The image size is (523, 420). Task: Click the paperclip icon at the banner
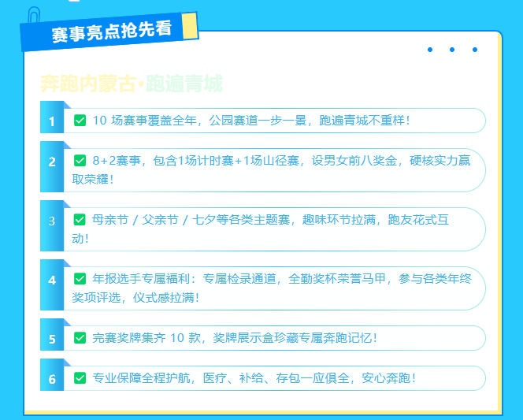[x=34, y=16]
